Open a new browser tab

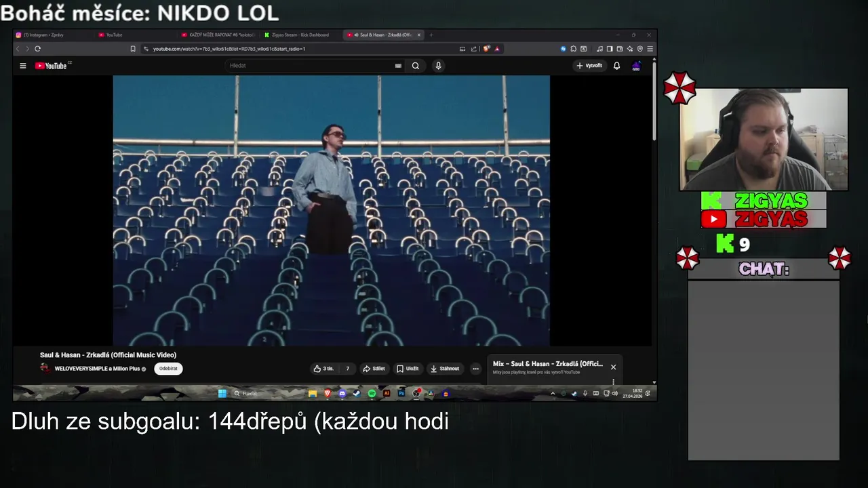click(x=431, y=35)
